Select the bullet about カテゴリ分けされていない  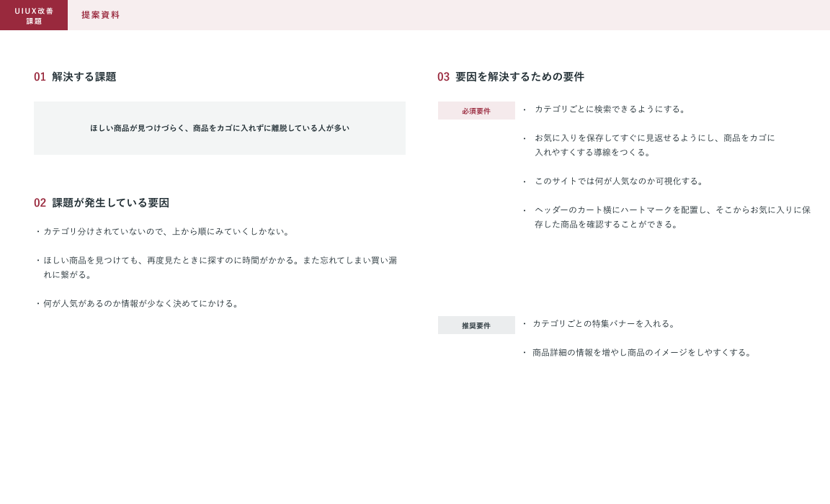(167, 232)
